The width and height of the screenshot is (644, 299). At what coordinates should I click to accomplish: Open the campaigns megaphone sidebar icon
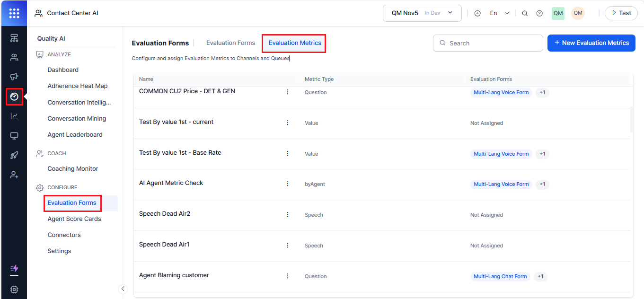(14, 77)
